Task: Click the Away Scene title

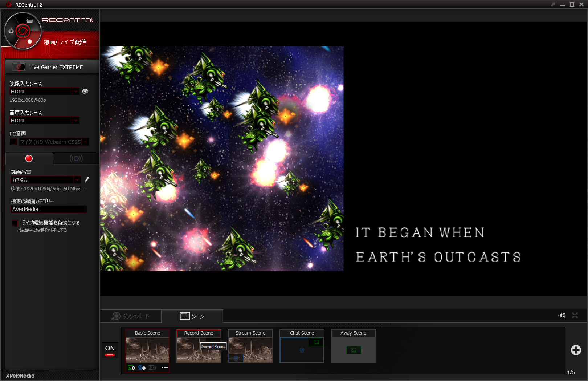Action: [x=354, y=333]
